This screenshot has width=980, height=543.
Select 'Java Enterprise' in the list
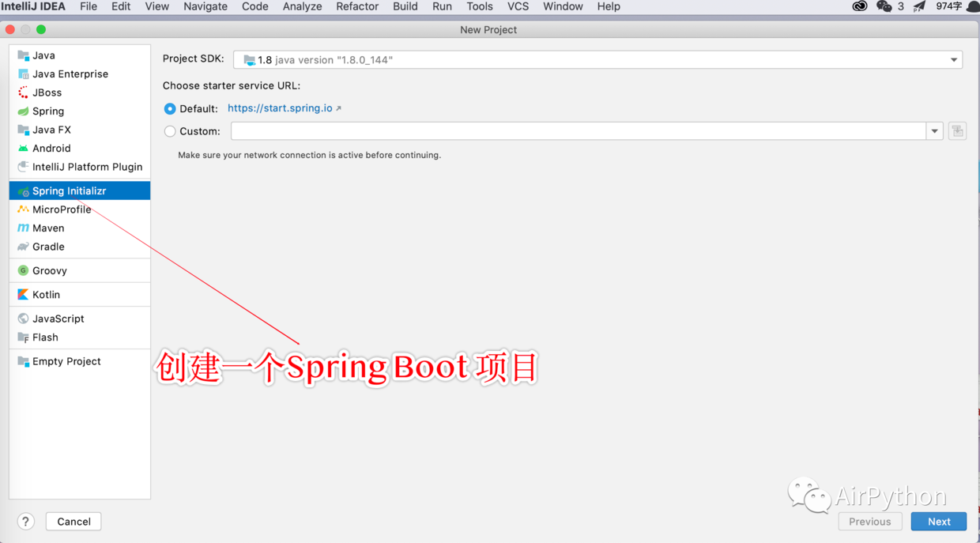tap(80, 74)
